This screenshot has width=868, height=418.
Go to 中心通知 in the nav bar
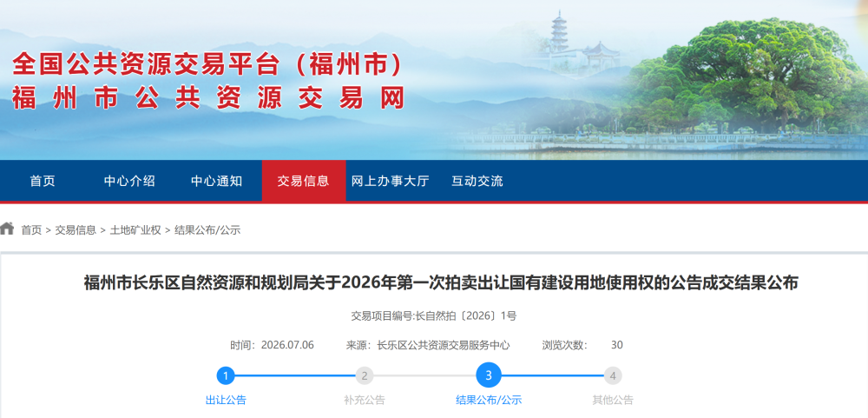(x=216, y=181)
